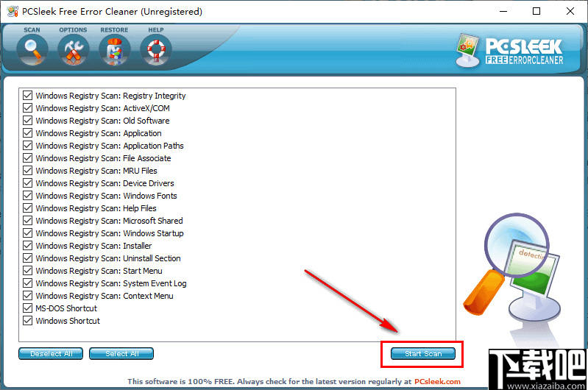588x390 pixels.
Task: Click the Select All button
Action: 121,354
